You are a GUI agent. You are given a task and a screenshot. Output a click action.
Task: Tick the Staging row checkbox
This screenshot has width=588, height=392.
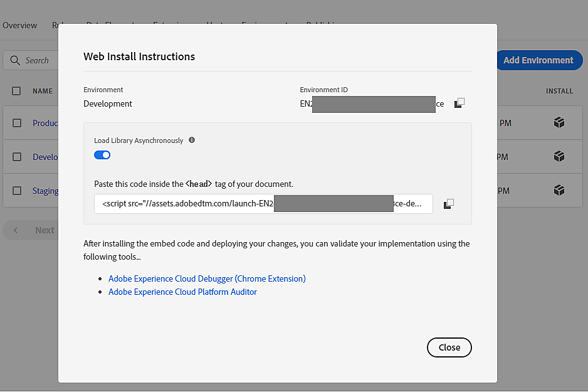17,191
